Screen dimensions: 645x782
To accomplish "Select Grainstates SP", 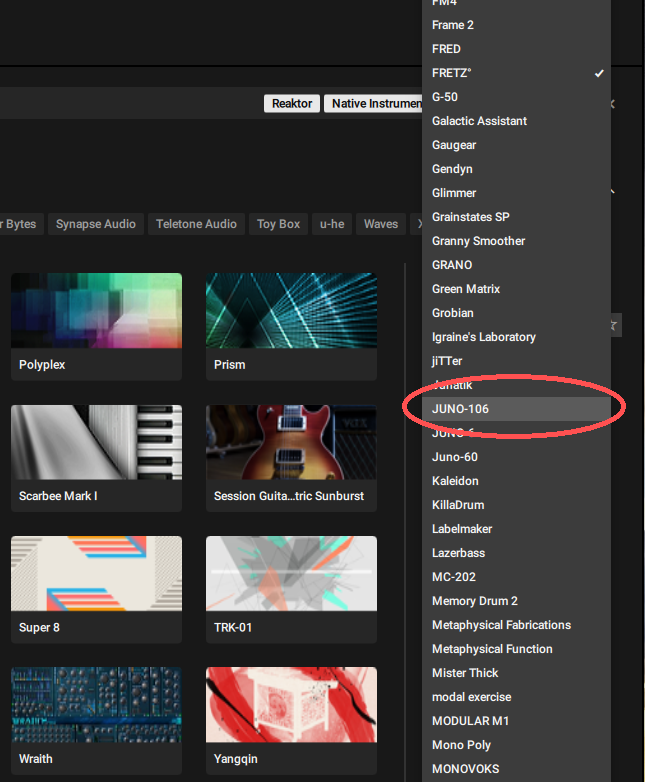I will [x=516, y=217].
